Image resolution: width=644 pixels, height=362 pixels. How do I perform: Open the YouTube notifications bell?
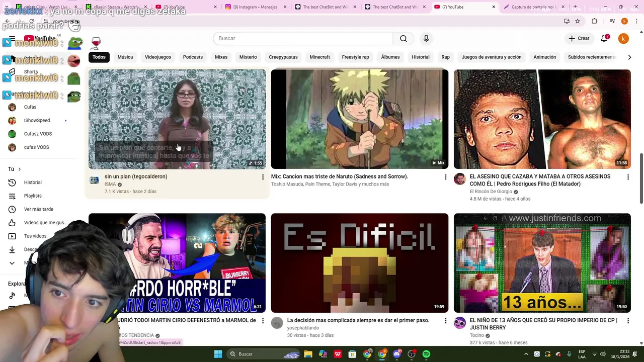pyautogui.click(x=605, y=39)
